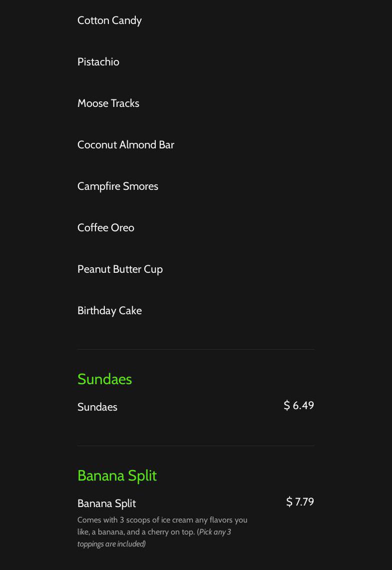Click the green Banana Split heading
The height and width of the screenshot is (570, 392).
[x=117, y=476]
